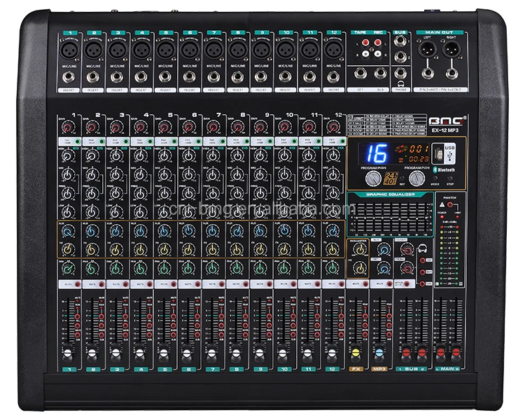Click the red CD/TAPE knob
The height and width of the screenshot is (420, 525).
tap(407, 249)
